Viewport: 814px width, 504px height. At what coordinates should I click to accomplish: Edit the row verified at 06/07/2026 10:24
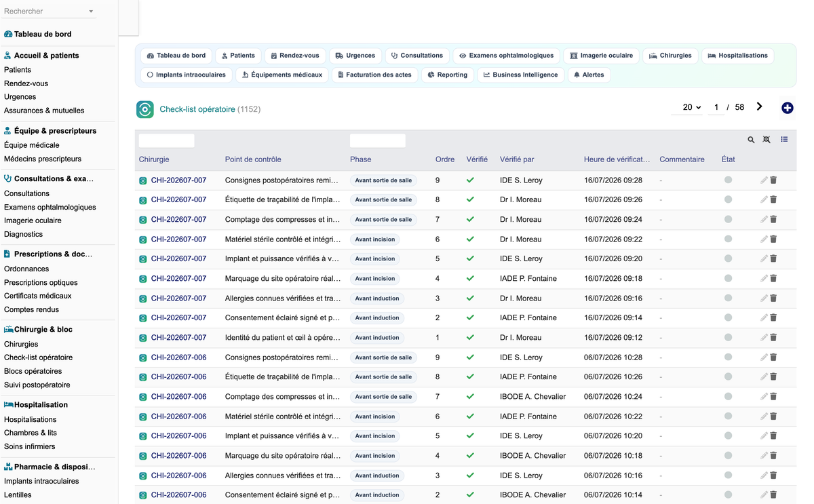764,397
